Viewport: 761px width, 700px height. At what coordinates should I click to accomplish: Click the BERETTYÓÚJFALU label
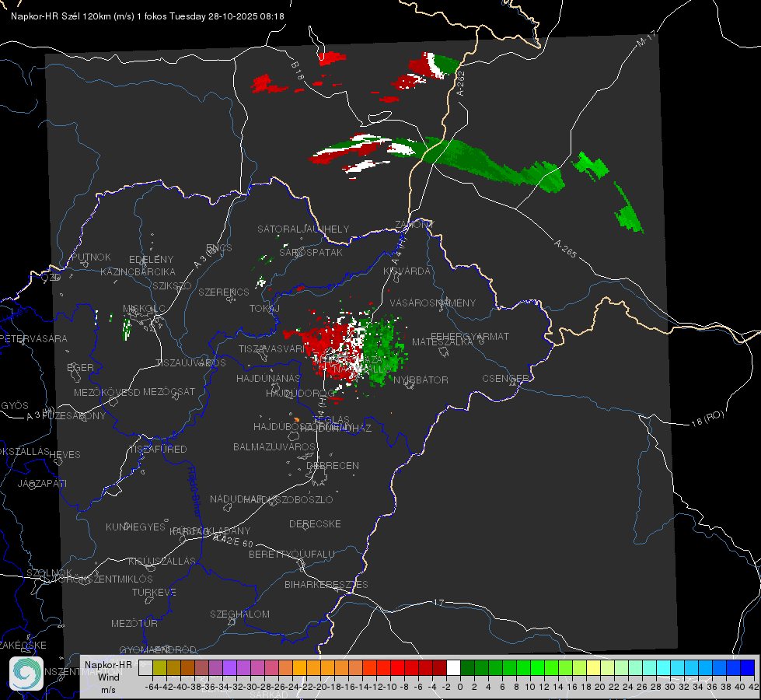291,554
